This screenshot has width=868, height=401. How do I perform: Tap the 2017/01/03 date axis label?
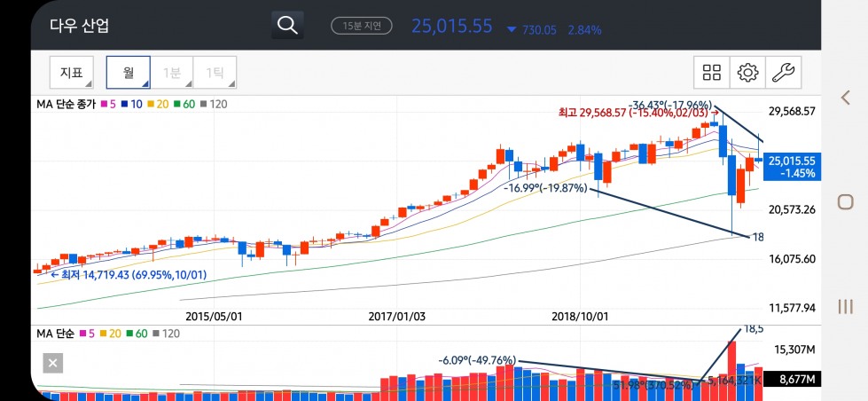point(397,316)
